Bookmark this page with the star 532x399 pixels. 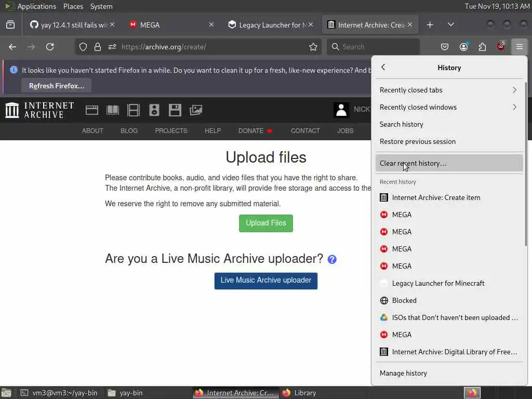tap(313, 47)
